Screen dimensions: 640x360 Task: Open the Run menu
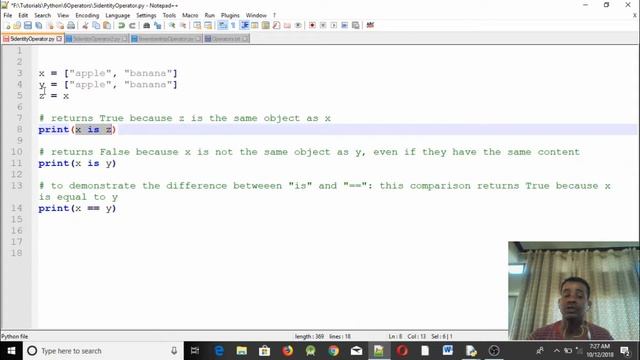(x=210, y=16)
